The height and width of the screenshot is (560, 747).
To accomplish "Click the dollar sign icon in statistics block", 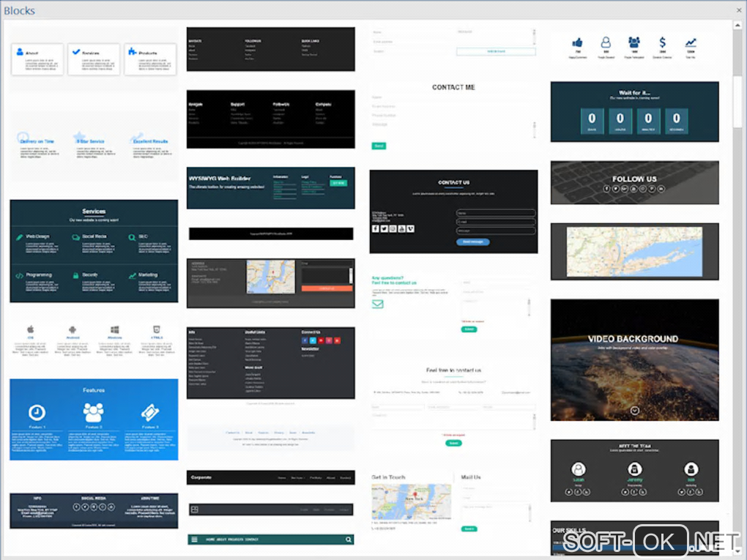I will coord(662,42).
